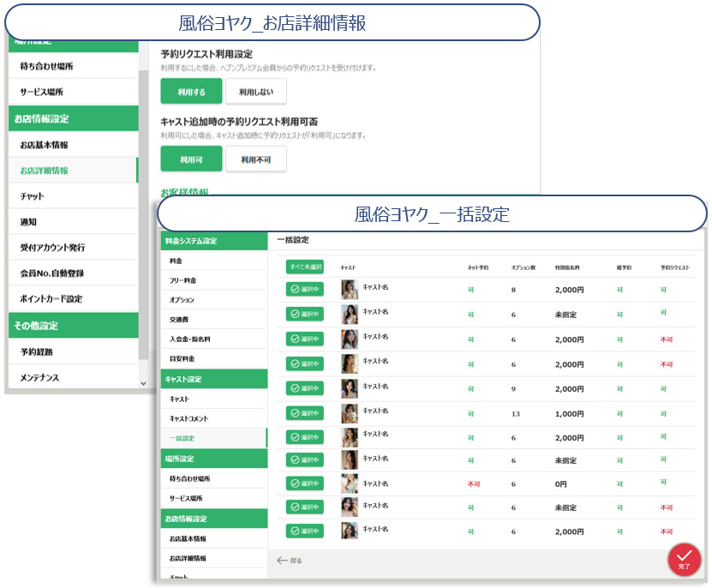Click option count 13
Image resolution: width=712 pixels, height=588 pixels.
(x=516, y=414)
